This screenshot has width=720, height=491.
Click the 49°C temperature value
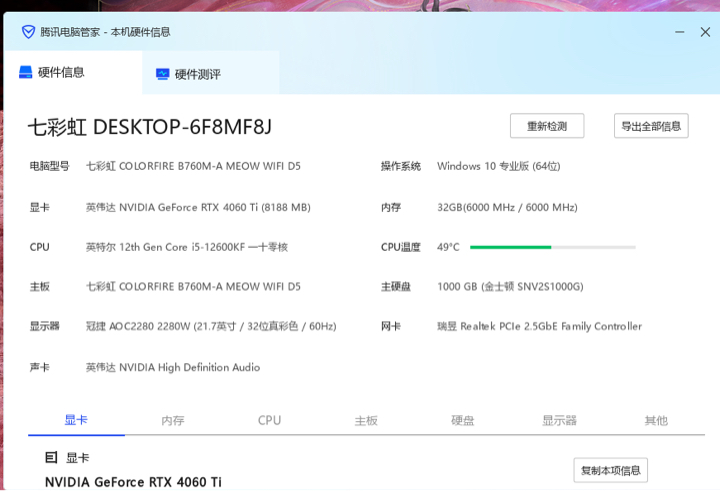coord(448,247)
